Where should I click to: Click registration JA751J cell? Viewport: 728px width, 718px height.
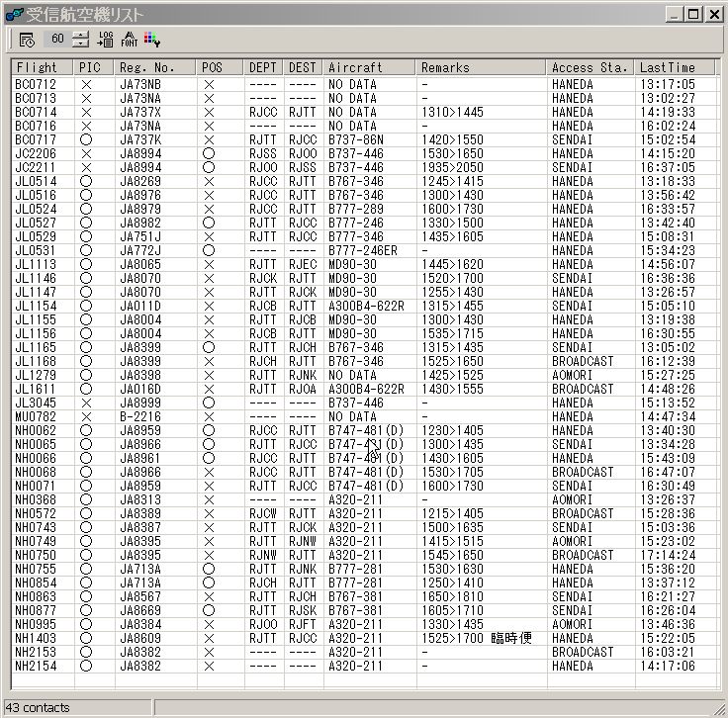[x=140, y=236]
